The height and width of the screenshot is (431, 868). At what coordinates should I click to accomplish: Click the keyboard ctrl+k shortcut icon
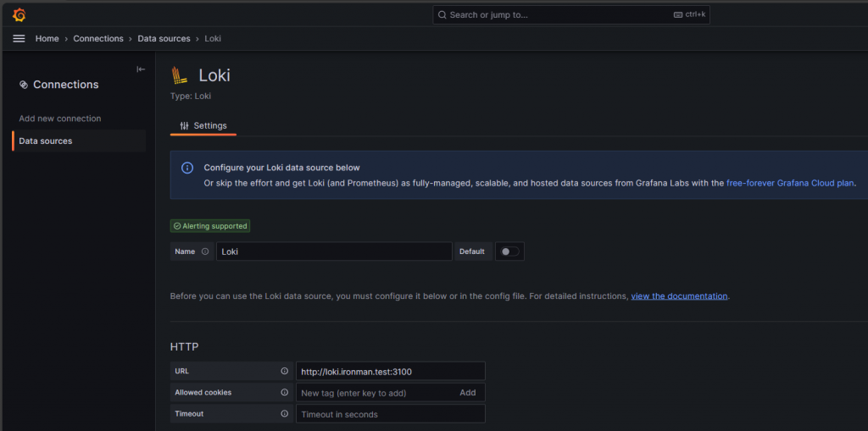[678, 15]
